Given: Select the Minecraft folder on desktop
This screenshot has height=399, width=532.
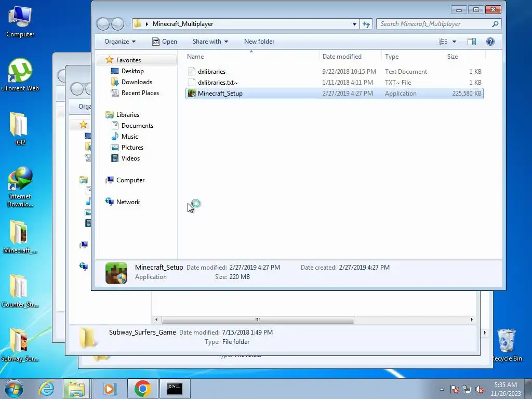Looking at the screenshot, I should point(20,237).
